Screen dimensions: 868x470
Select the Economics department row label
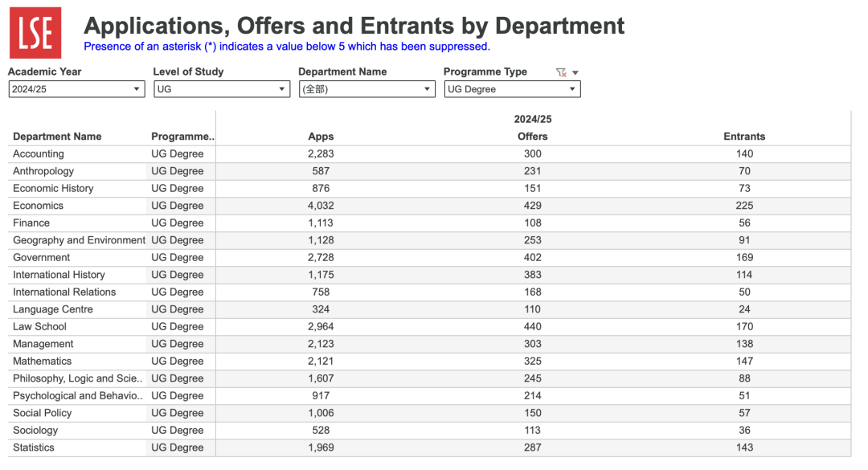coord(39,206)
